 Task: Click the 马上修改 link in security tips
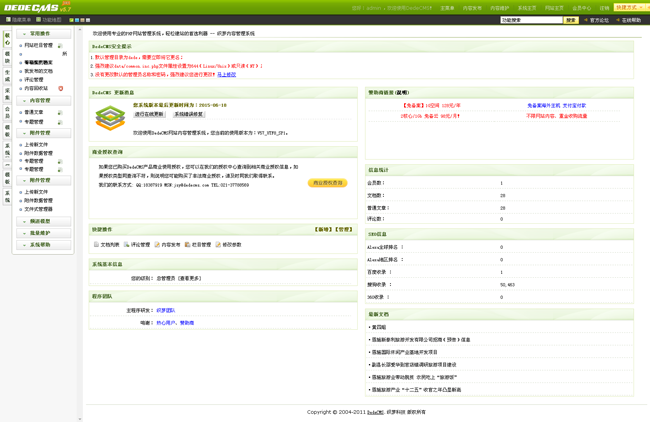[226, 75]
